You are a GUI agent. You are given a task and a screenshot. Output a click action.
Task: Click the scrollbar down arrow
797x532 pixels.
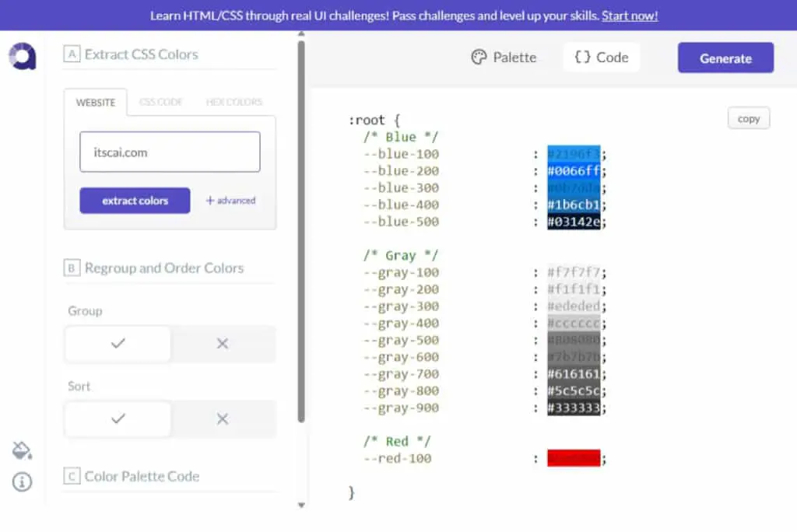coord(301,505)
